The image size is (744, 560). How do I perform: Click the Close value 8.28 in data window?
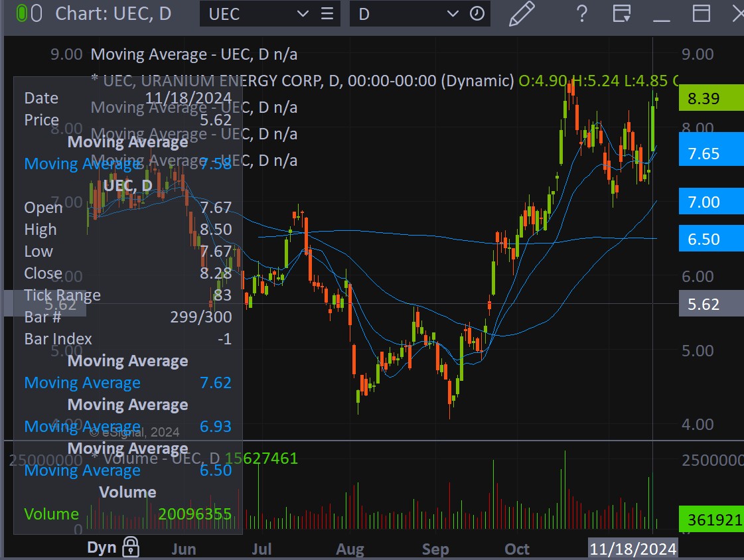[216, 273]
